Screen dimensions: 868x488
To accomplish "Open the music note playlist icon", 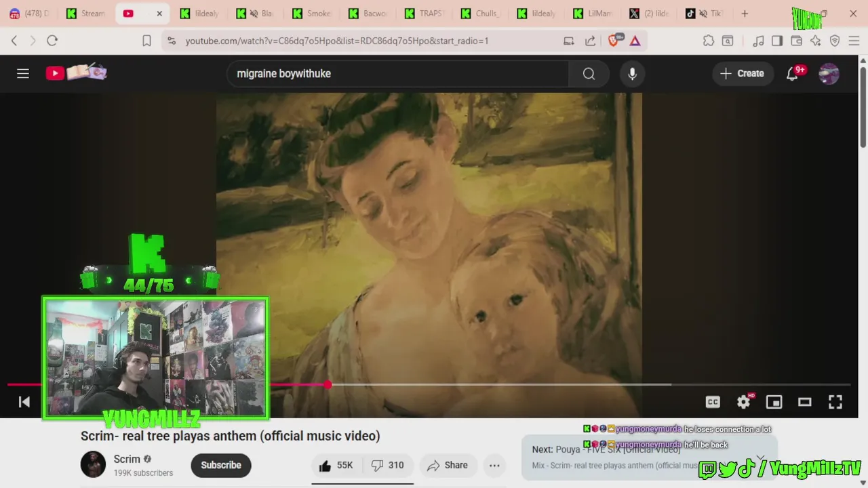I will [758, 41].
